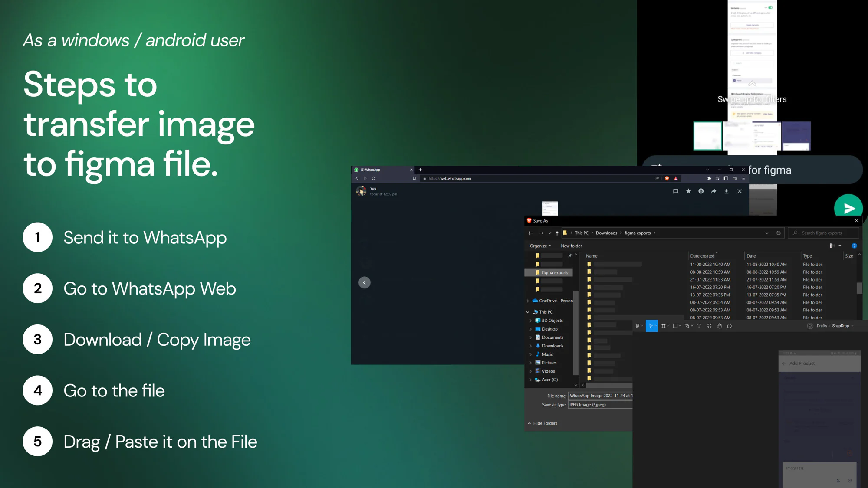Click New folder in Save As dialog
The image size is (868, 488).
tap(571, 246)
